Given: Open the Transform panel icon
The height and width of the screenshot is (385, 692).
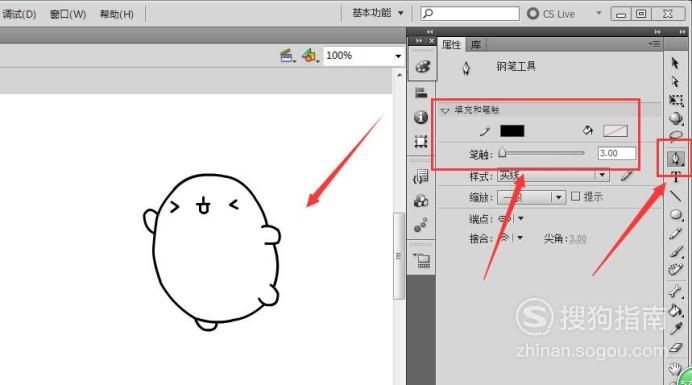Looking at the screenshot, I should pos(421,142).
